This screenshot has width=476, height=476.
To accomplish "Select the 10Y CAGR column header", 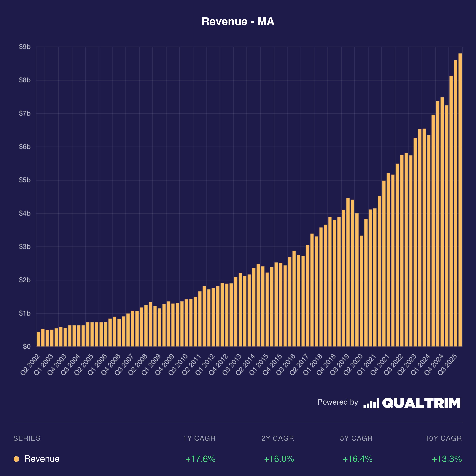I will click(x=443, y=438).
